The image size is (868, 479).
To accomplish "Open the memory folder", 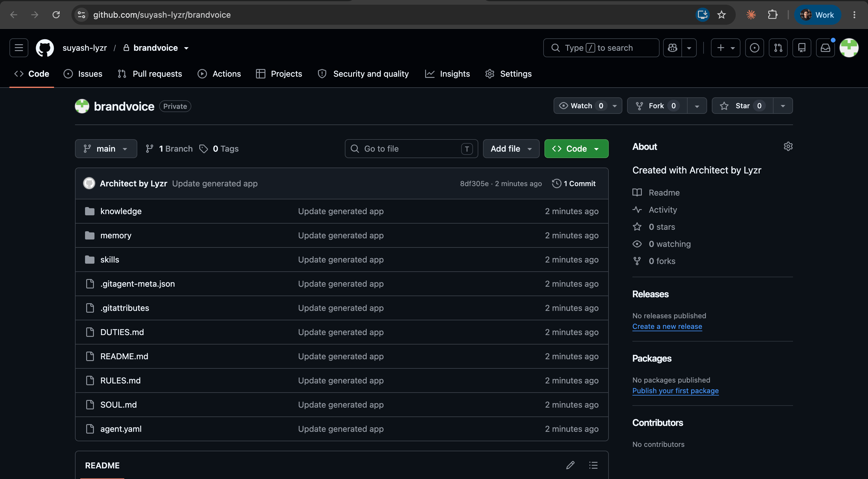I will point(115,235).
